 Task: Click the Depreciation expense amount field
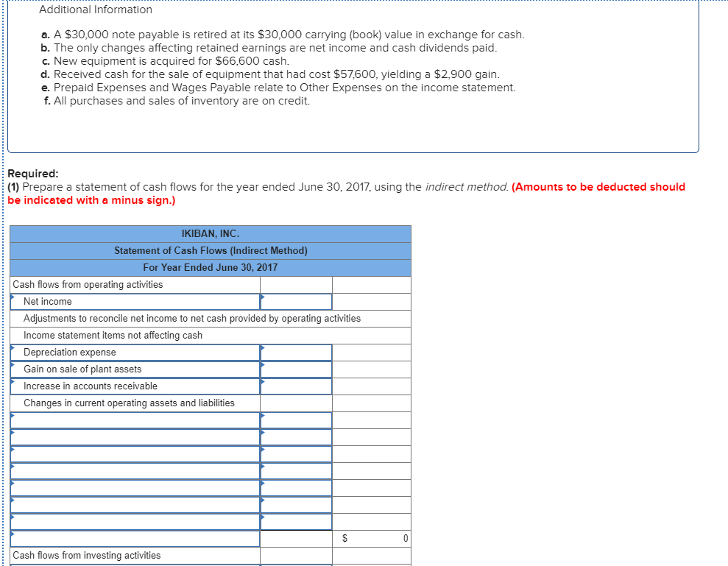click(296, 353)
